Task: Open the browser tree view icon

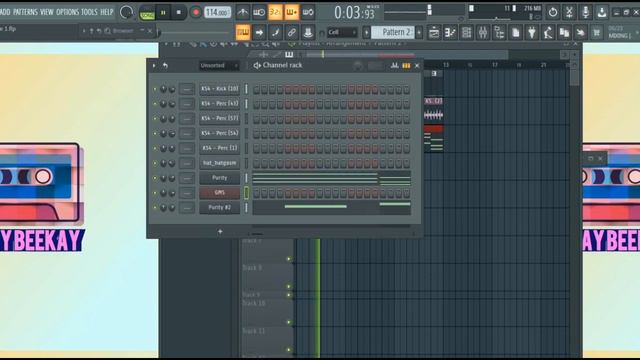Action: click(499, 32)
